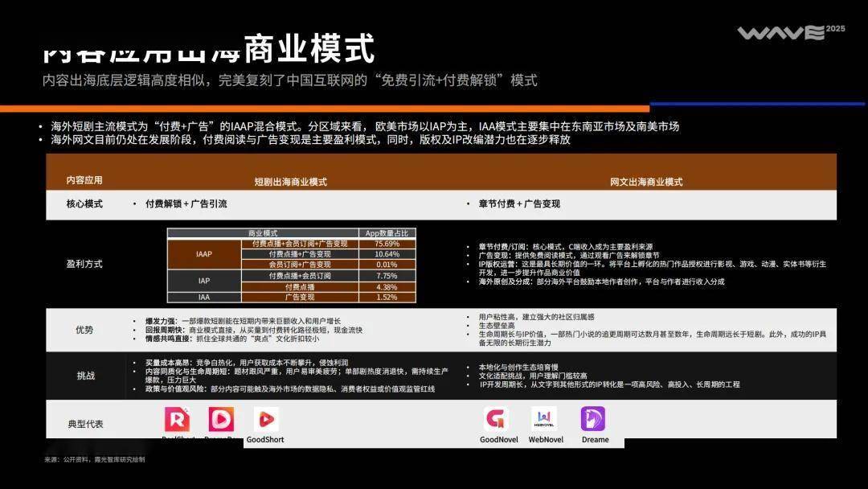This screenshot has height=489, width=868.
Task: Click the 挑战 row label
Action: [84, 376]
